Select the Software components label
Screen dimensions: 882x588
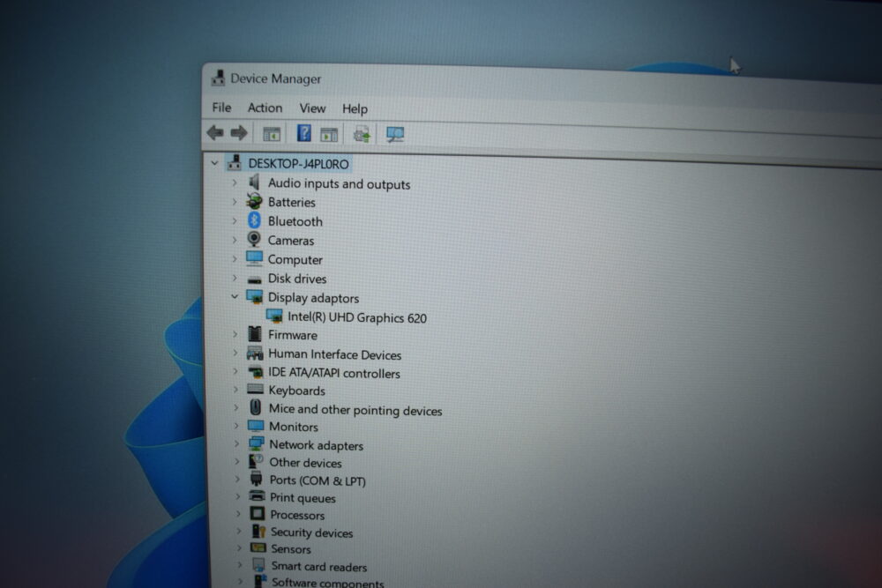(x=328, y=583)
